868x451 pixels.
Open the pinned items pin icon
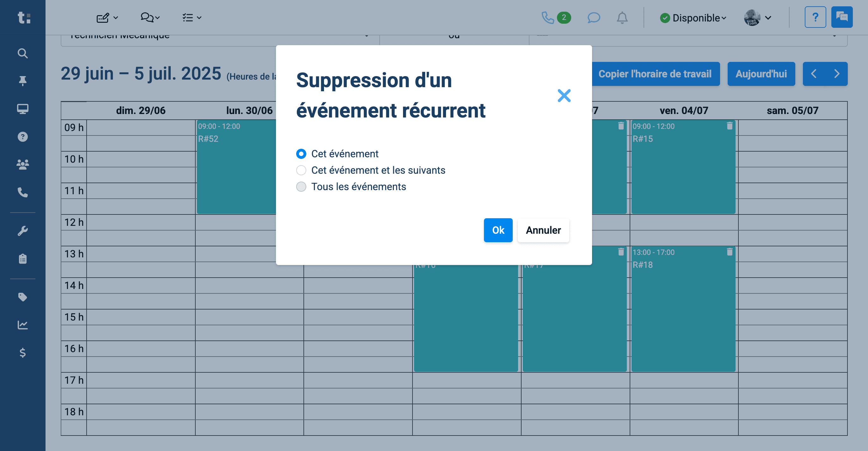tap(22, 81)
